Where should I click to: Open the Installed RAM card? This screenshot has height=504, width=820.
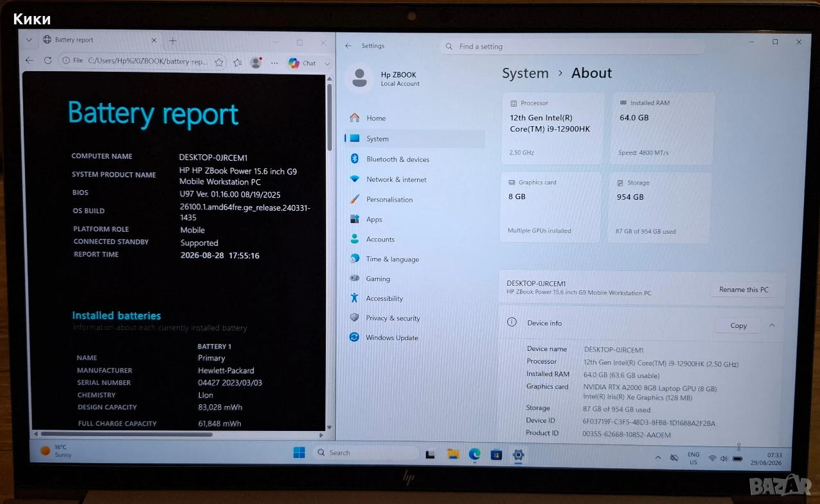click(x=662, y=129)
